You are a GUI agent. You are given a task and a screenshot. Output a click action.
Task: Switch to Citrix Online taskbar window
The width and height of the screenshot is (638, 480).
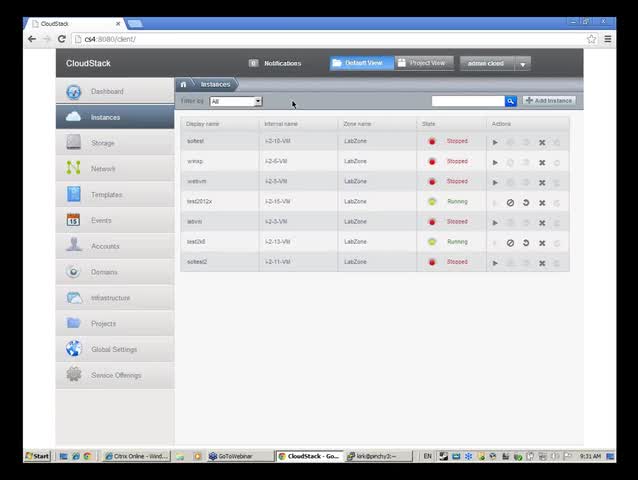pos(136,456)
